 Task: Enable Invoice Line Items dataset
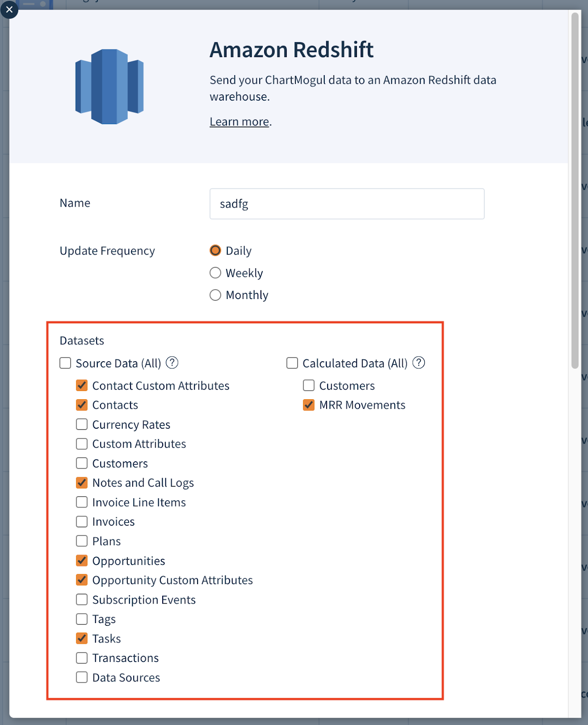(x=82, y=502)
